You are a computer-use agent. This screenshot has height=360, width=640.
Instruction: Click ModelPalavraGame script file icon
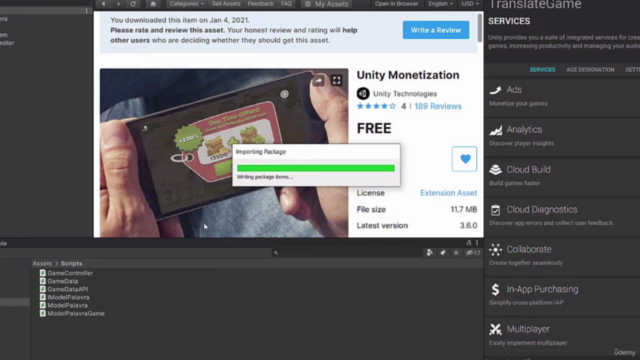(42, 313)
